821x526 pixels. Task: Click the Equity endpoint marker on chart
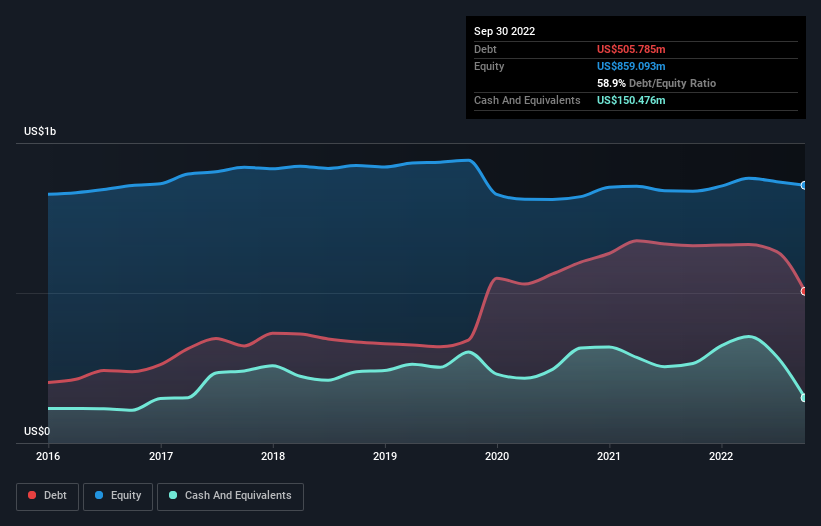[804, 185]
